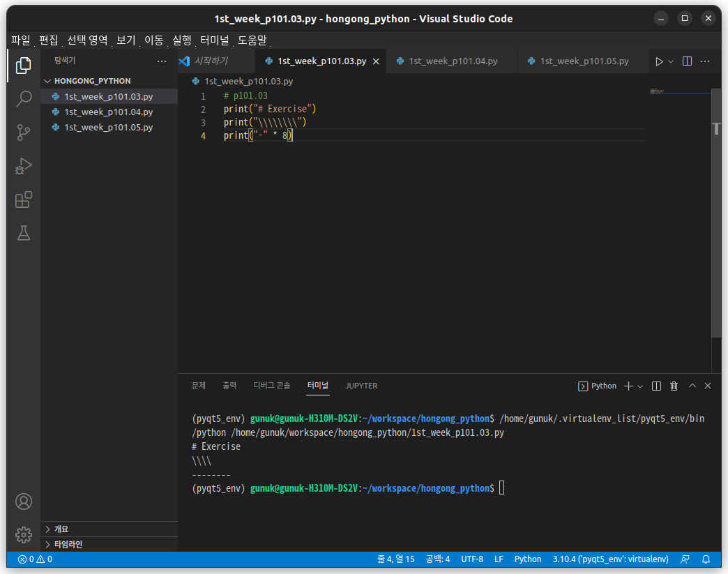Split the editor to the right

(x=687, y=61)
